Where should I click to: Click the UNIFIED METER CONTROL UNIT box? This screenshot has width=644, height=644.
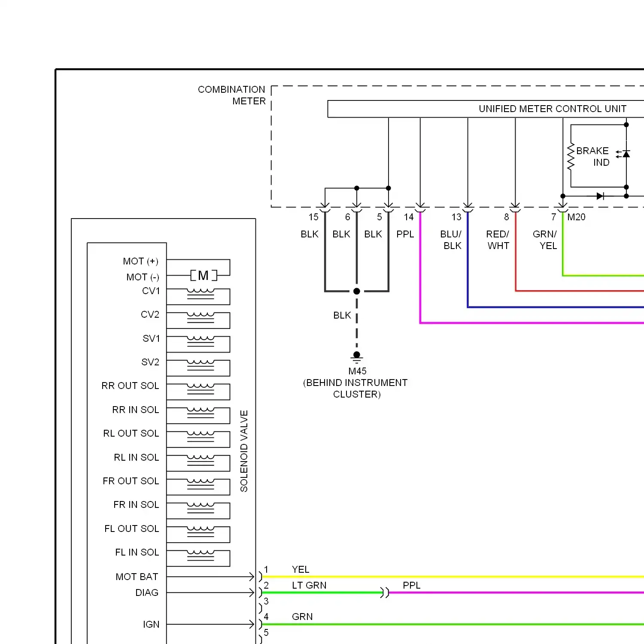tap(486, 109)
